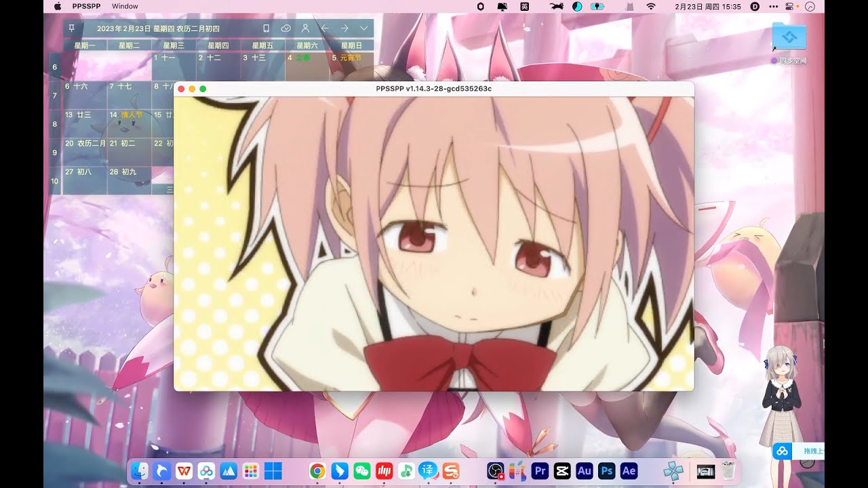
Task: Launch Adobe After Effects from Dock
Action: click(629, 471)
